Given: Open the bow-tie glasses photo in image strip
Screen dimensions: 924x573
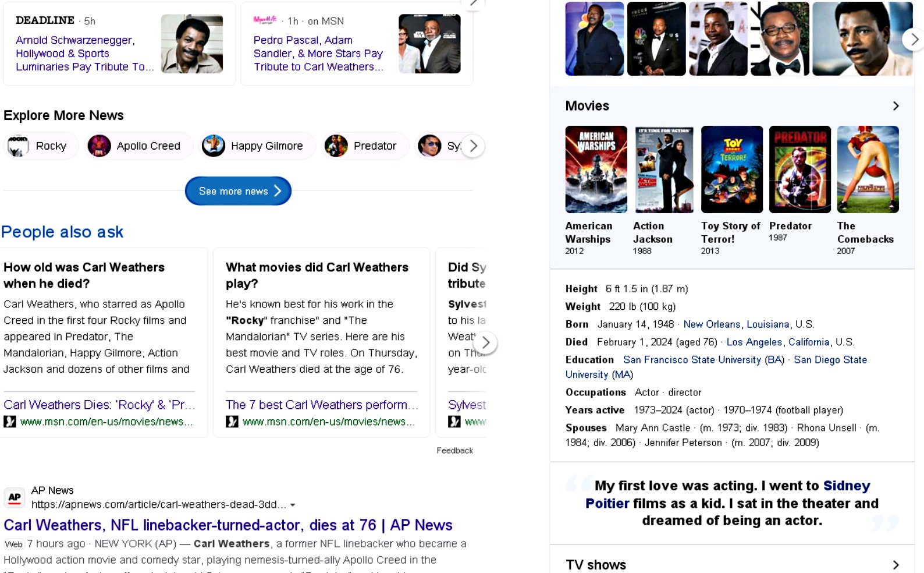Looking at the screenshot, I should [780, 38].
